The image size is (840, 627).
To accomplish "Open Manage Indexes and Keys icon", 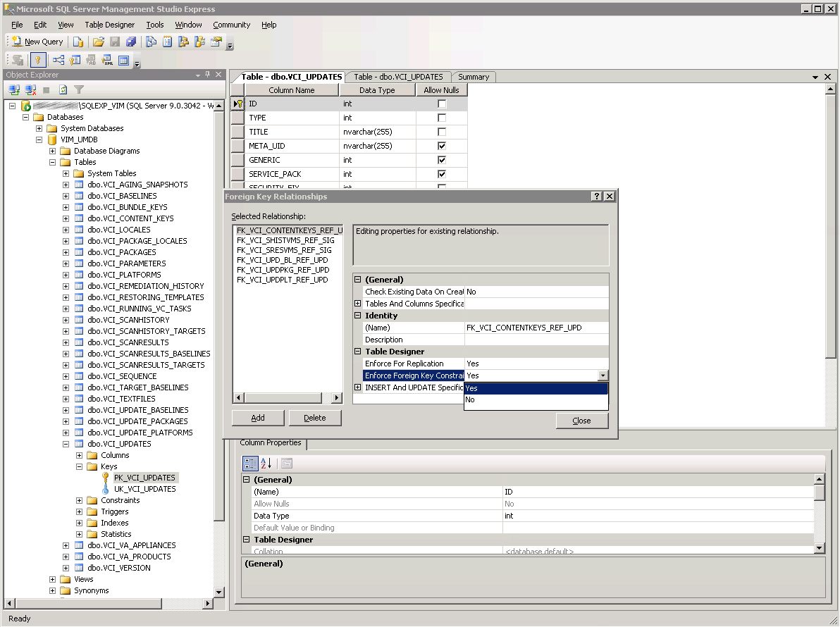I will [75, 61].
